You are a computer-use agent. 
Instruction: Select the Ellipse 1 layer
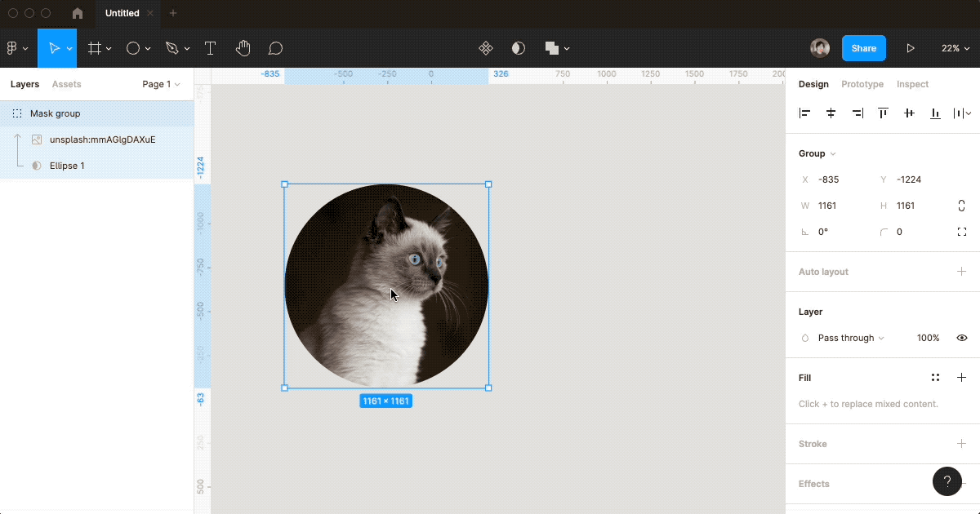coord(67,166)
